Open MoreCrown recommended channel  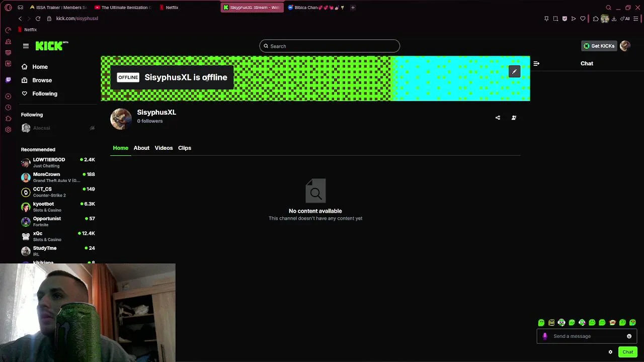(58, 177)
